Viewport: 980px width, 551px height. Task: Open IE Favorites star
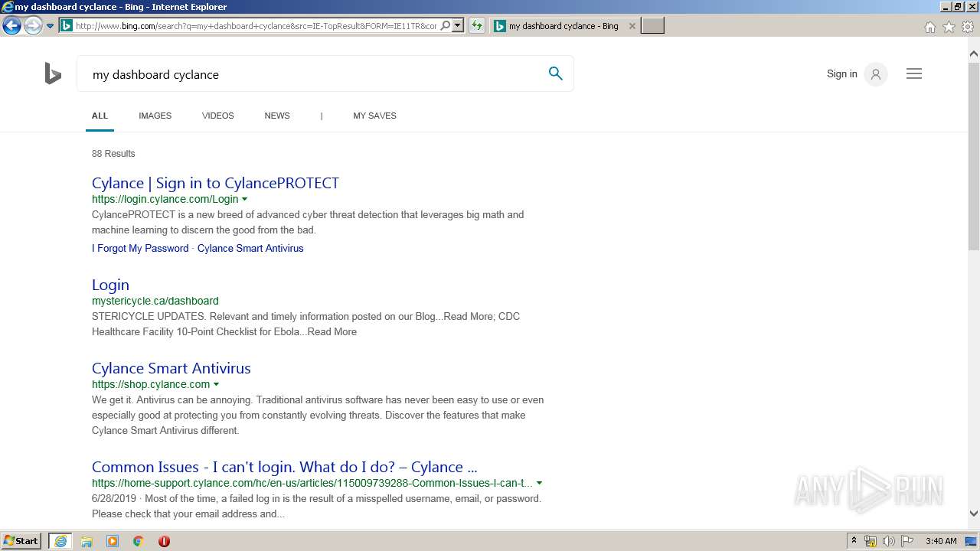tap(949, 27)
